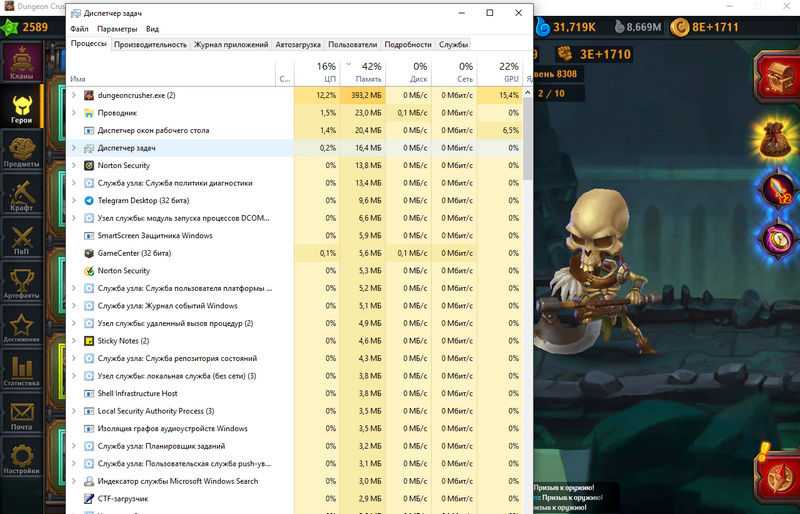
Task: Open the Clans icon in game sidebar
Action: [21, 63]
